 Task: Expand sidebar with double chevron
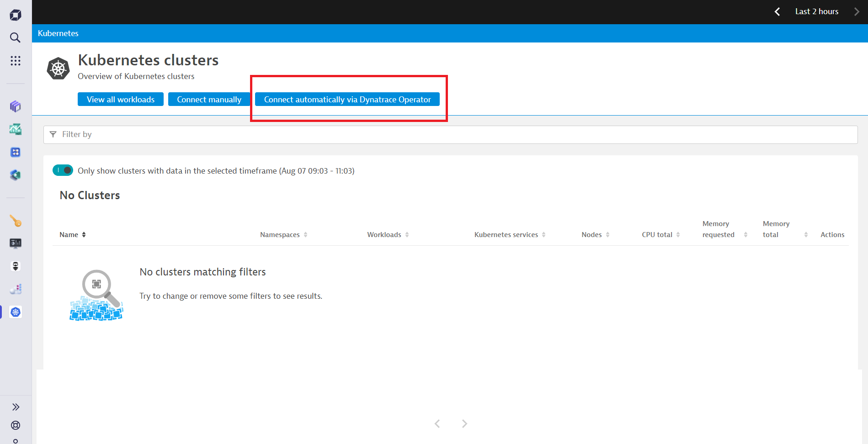pos(16,407)
